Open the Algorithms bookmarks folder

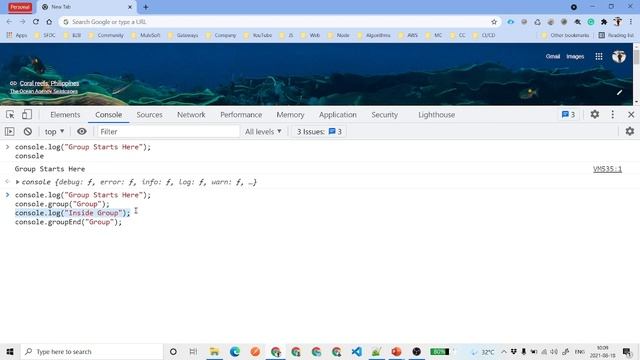coord(374,36)
